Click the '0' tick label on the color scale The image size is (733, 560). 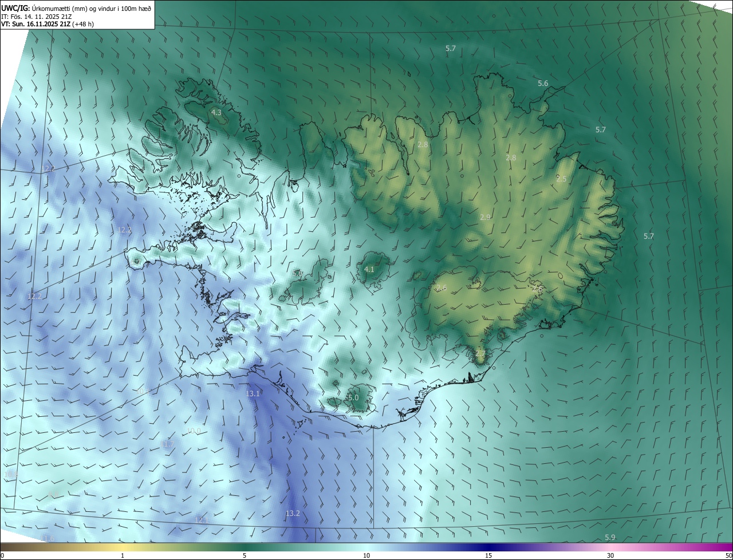point(2,555)
